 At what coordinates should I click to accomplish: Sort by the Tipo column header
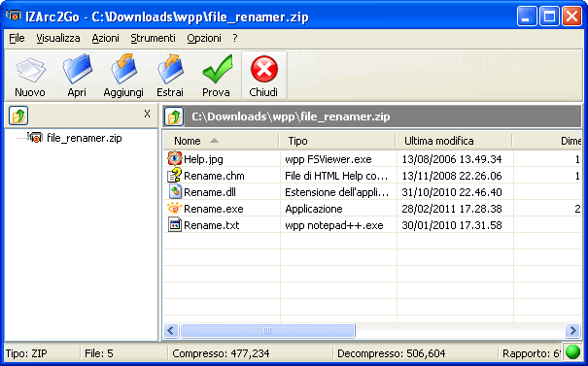click(338, 141)
